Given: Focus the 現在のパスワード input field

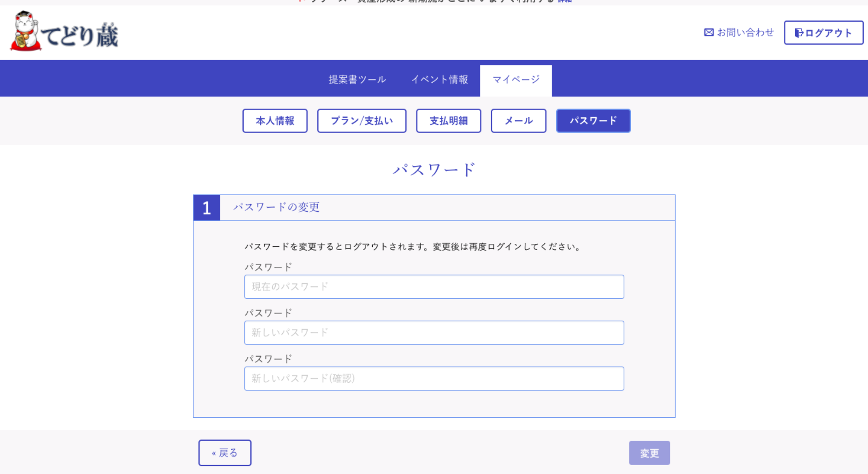Looking at the screenshot, I should click(x=434, y=287).
